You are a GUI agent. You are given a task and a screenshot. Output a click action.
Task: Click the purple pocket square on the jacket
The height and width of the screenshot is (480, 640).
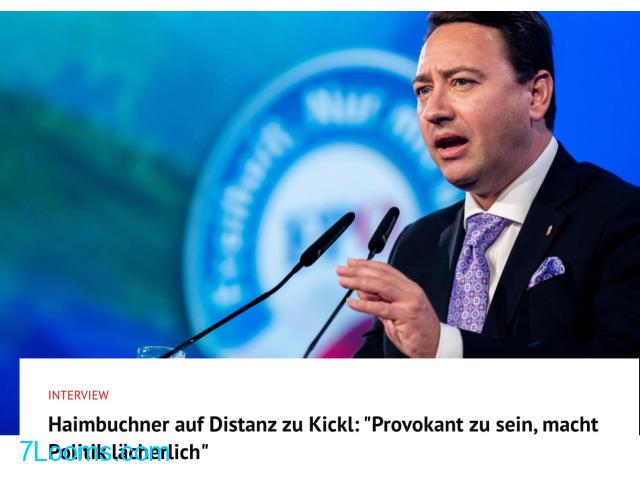click(546, 271)
